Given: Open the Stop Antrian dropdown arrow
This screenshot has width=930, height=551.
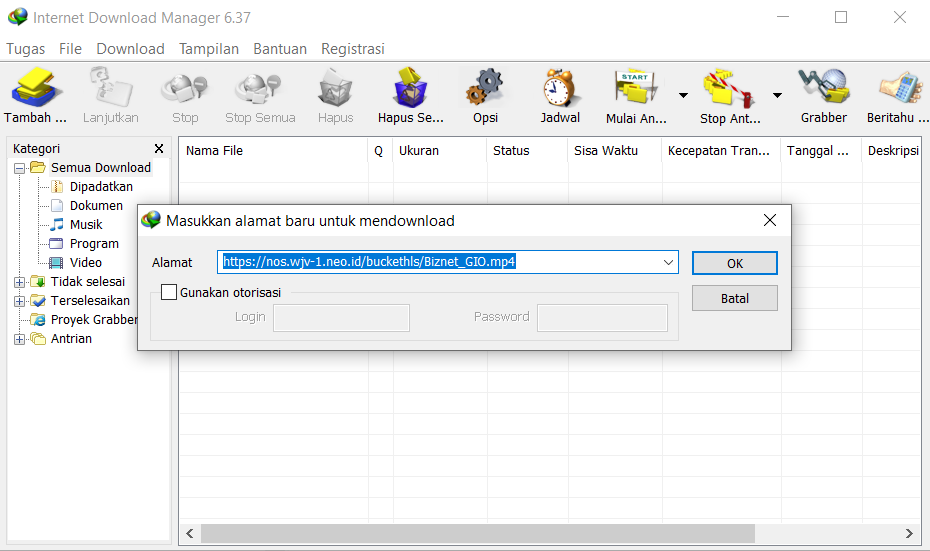Looking at the screenshot, I should pyautogui.click(x=777, y=95).
